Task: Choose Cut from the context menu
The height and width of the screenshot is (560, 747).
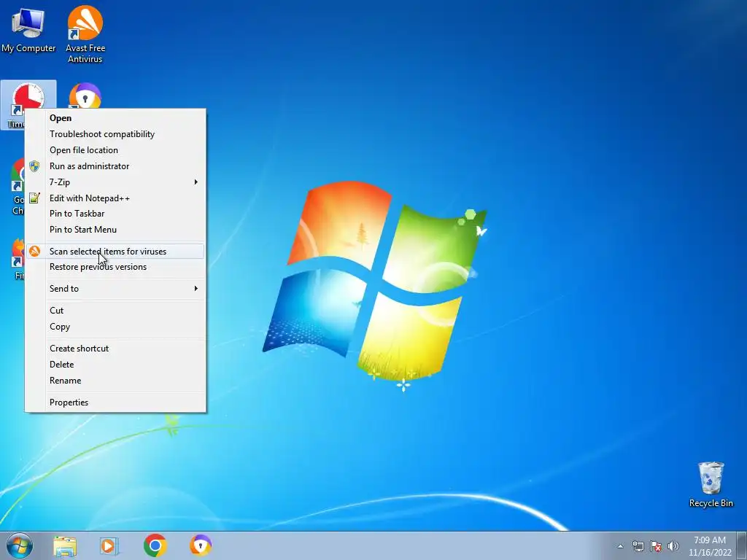Action: pyautogui.click(x=115, y=311)
